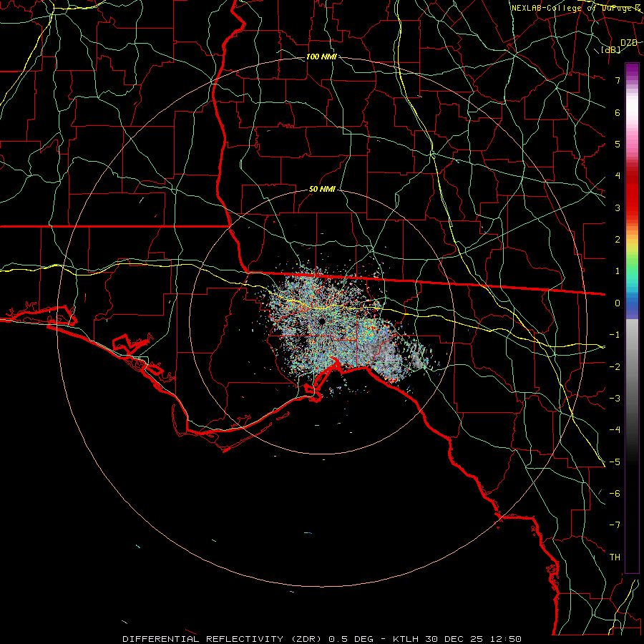Click the -6 dB scale label
644x644 pixels.
pyautogui.click(x=615, y=494)
